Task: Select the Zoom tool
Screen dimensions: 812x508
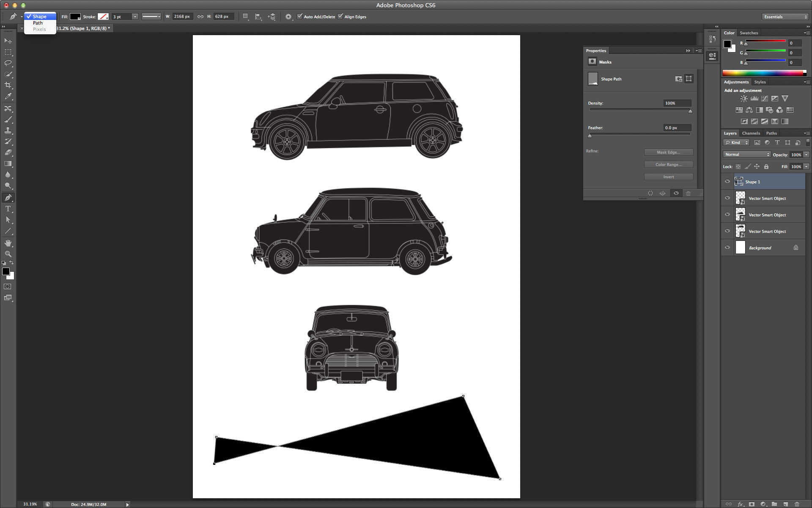Action: [8, 254]
